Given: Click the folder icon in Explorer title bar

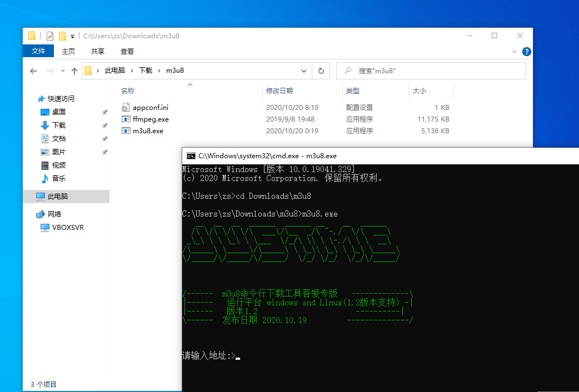Looking at the screenshot, I should (32, 36).
